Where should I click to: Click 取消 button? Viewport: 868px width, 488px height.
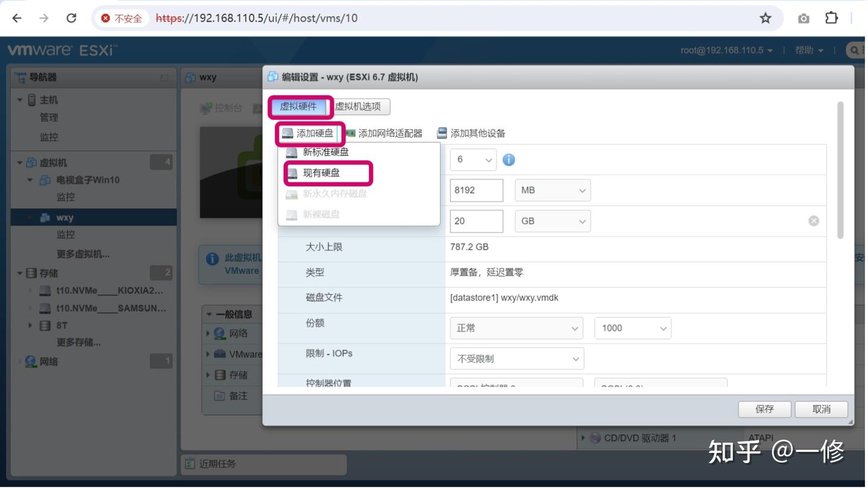(x=821, y=409)
